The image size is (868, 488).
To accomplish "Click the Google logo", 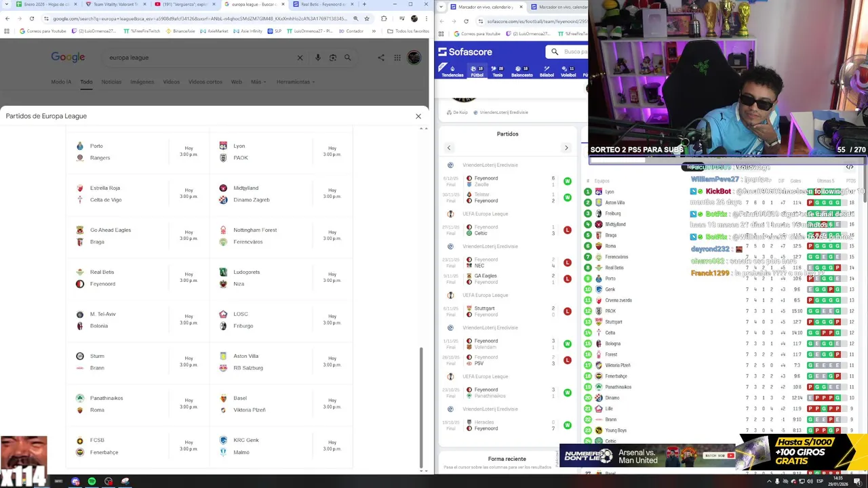I will (68, 58).
